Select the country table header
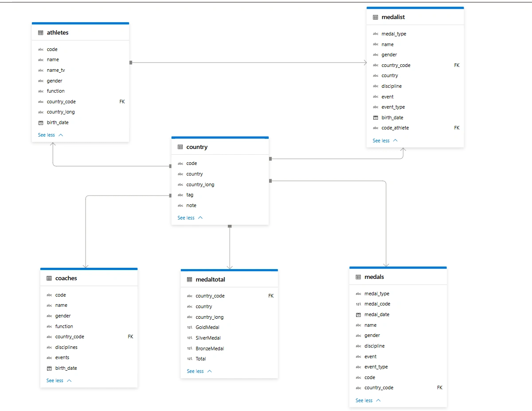532x411 pixels. (x=220, y=147)
